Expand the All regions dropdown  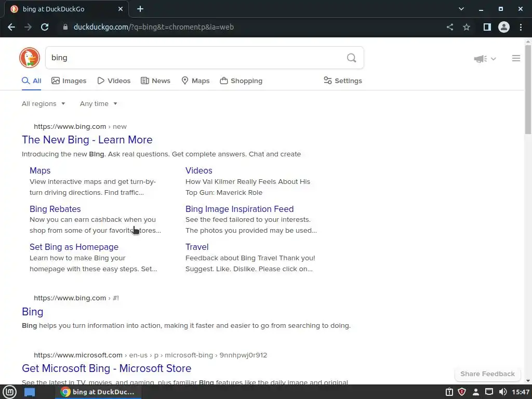[44, 104]
